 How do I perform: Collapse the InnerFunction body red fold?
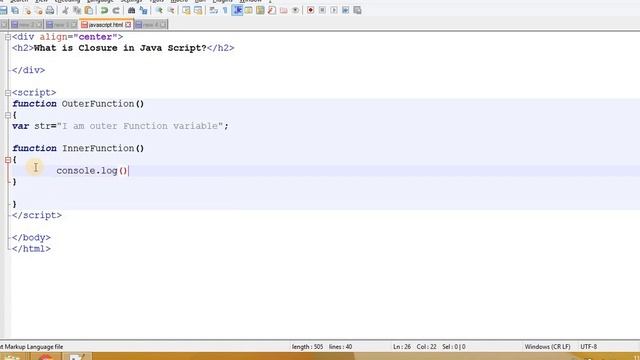8,160
